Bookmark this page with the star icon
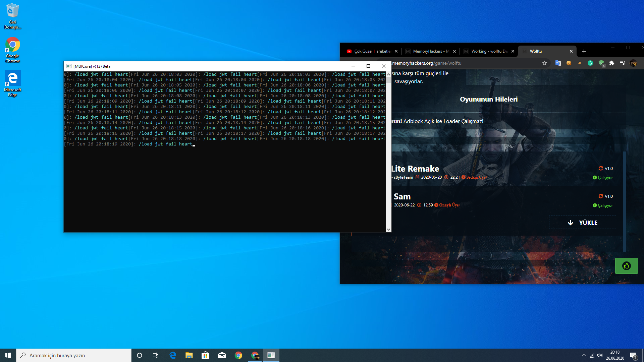This screenshot has width=644, height=362. point(545,63)
